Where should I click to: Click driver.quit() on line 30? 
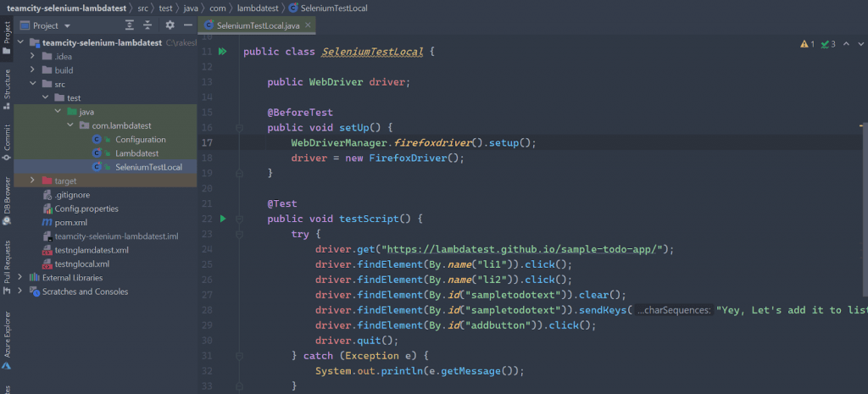click(x=357, y=341)
